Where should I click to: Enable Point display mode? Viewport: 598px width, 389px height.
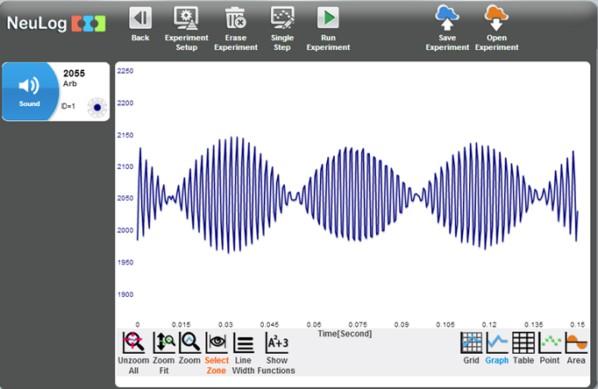point(550,342)
